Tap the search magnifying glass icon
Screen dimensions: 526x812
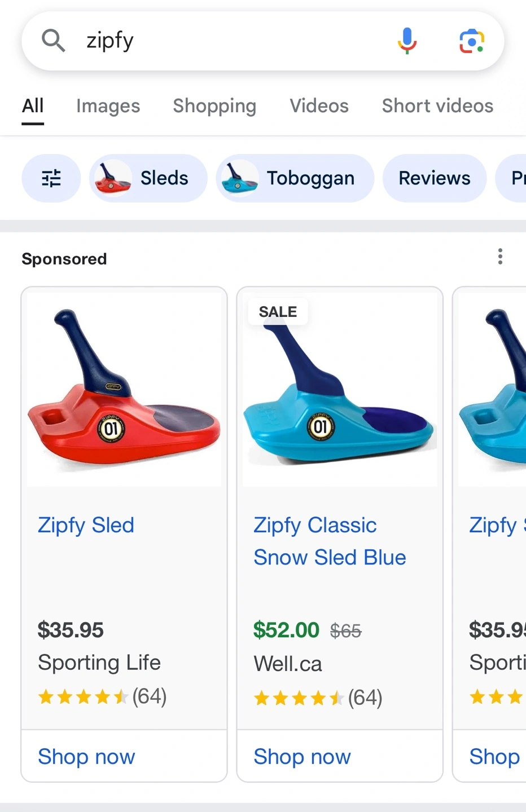click(x=53, y=41)
